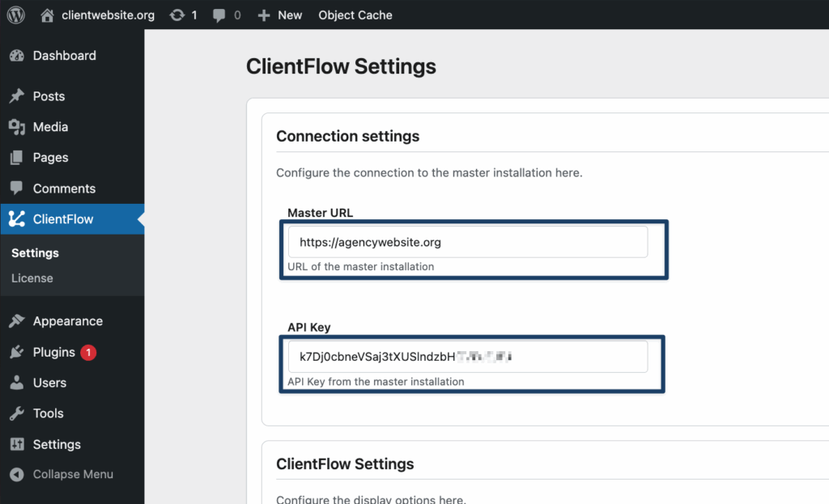This screenshot has height=504, width=829.
Task: Click the Tools wrench icon
Action: pos(17,413)
